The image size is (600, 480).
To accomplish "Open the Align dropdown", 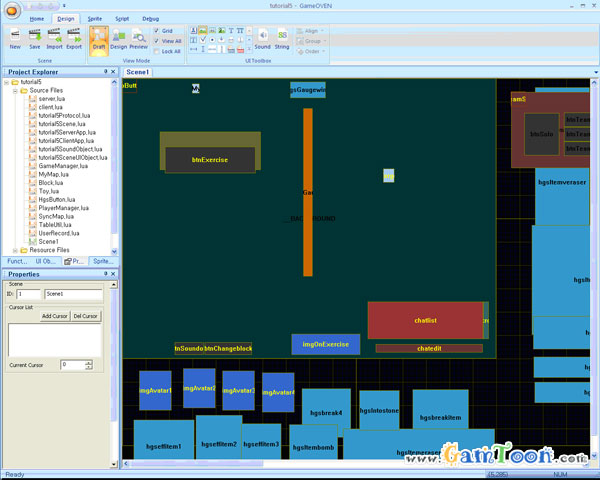I will point(311,31).
